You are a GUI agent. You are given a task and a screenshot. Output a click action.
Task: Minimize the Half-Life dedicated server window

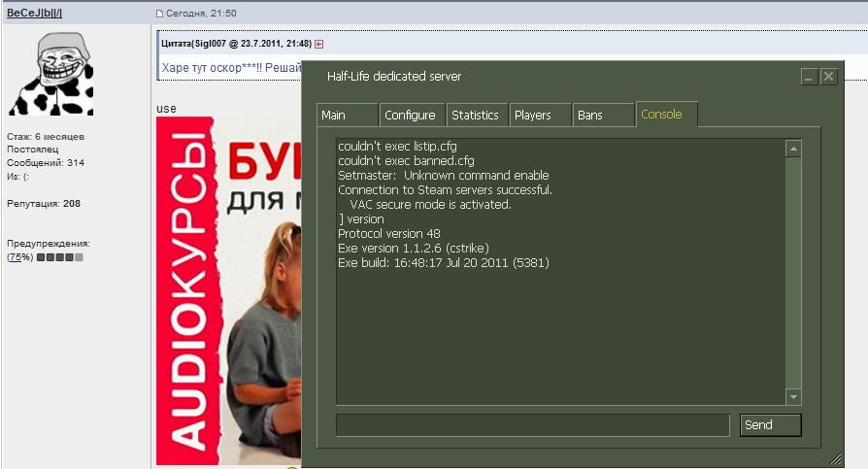(809, 77)
